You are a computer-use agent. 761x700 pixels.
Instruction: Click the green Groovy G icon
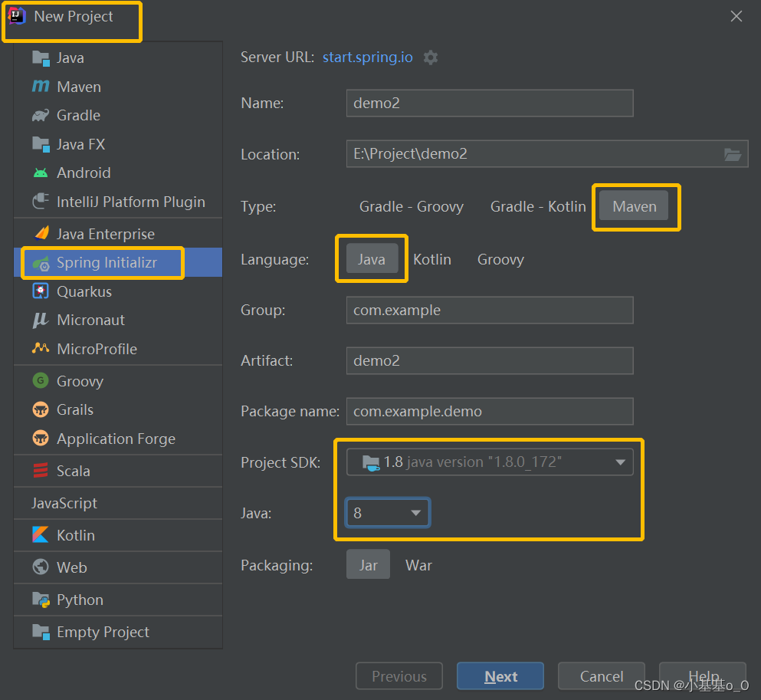[41, 380]
